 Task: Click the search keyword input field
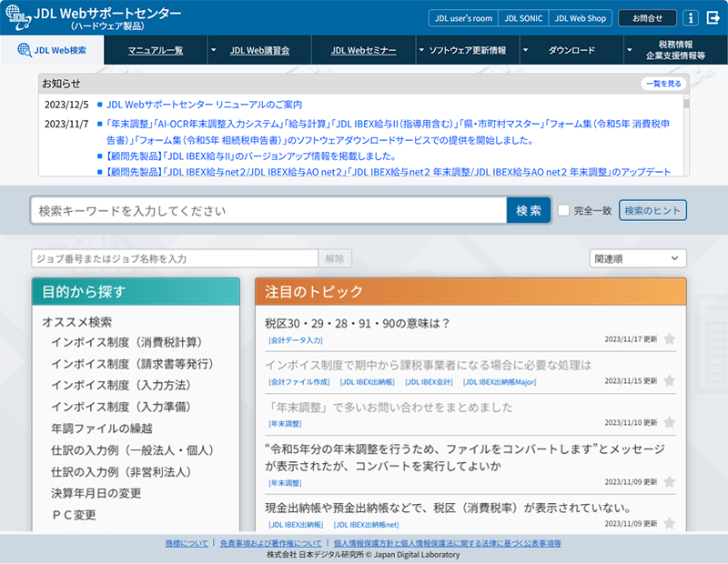tap(268, 210)
